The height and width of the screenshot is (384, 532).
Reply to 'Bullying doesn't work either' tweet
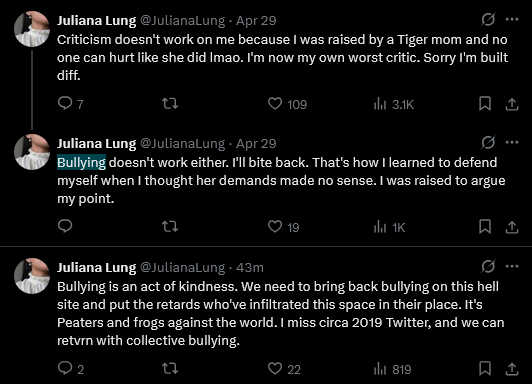[x=65, y=226]
